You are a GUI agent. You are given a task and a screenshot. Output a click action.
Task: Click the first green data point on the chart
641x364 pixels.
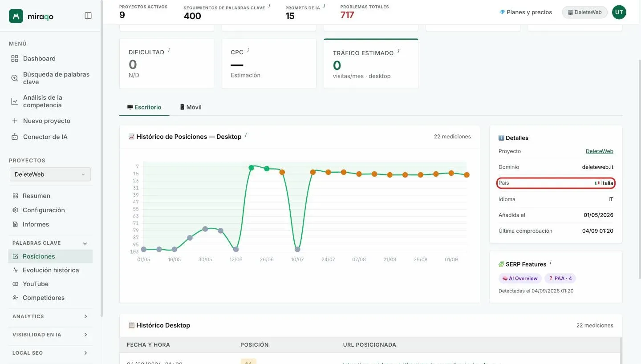click(x=251, y=168)
